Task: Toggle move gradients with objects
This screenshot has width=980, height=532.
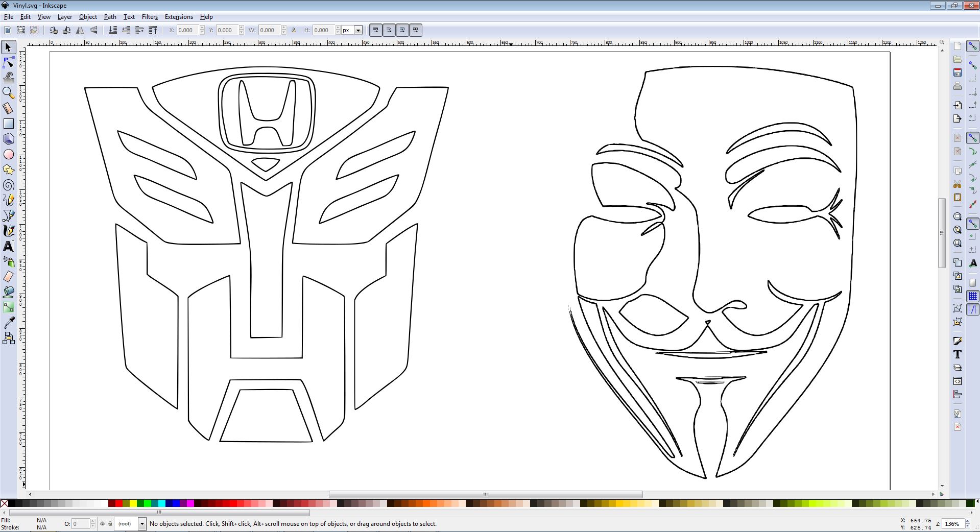Action: tap(402, 30)
